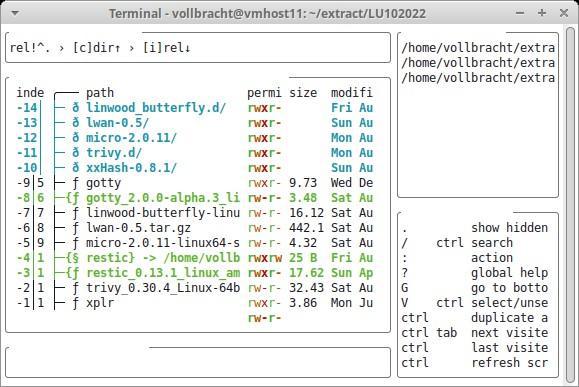The width and height of the screenshot is (579, 387).
Task: Click the 'go to botto' help entry
Action: (509, 288)
